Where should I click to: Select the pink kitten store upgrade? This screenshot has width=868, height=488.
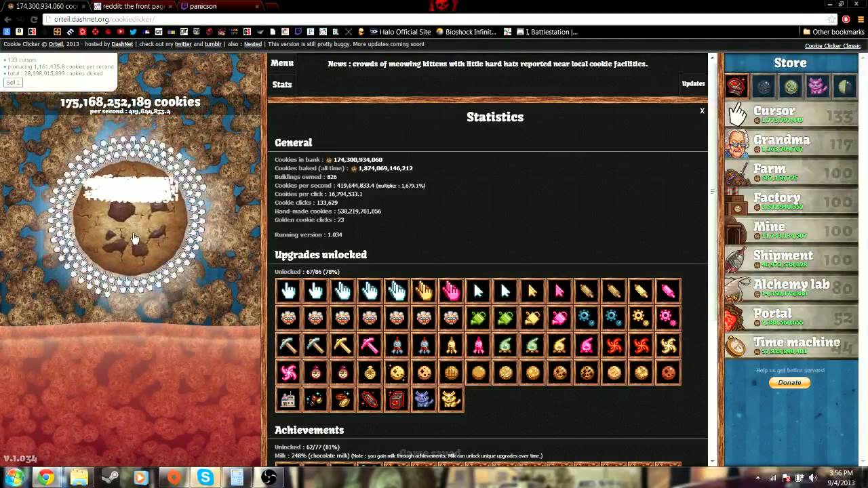(x=818, y=87)
